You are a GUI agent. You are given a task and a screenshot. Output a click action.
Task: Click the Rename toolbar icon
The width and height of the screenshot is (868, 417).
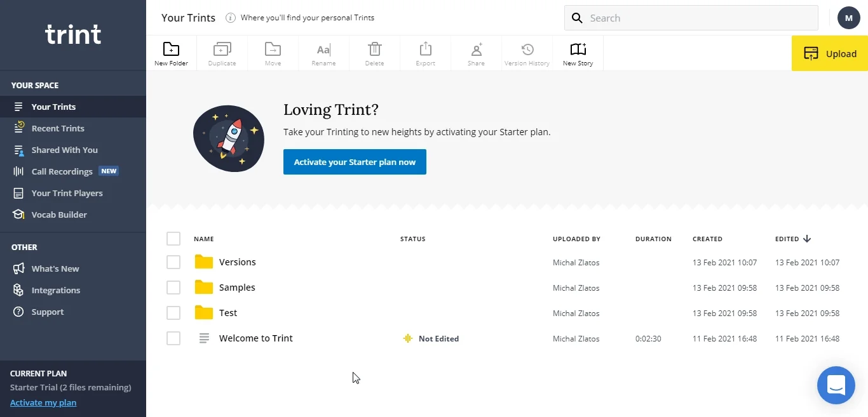pyautogui.click(x=323, y=50)
